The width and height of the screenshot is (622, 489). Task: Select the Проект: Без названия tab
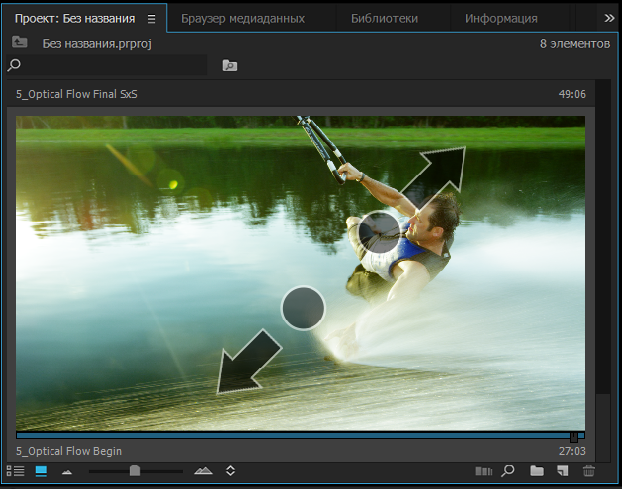[x=75, y=19]
